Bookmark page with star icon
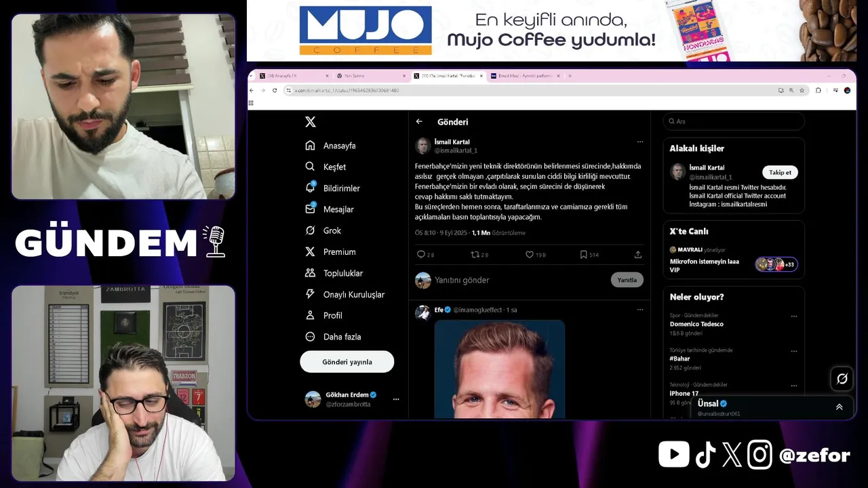The image size is (868, 488). click(x=802, y=90)
